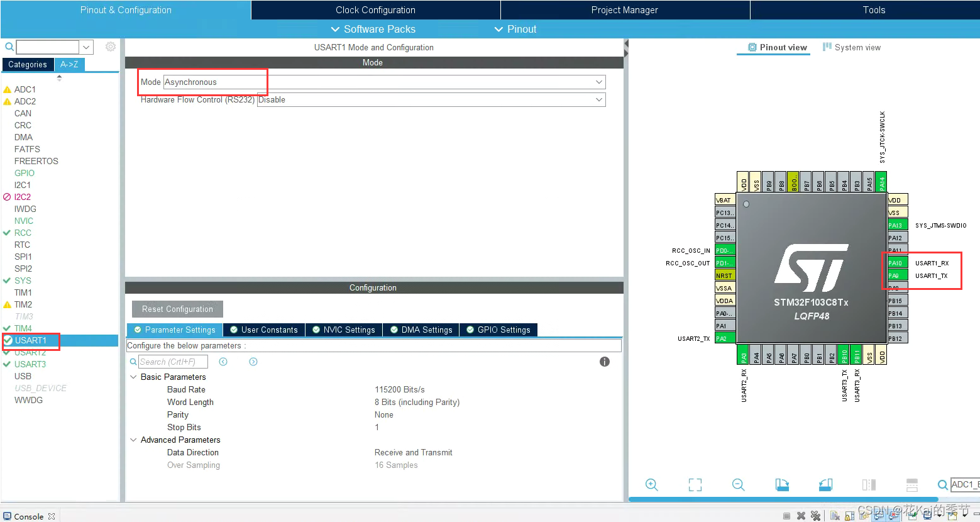The width and height of the screenshot is (980, 522).
Task: Fit the chip to the view
Action: point(695,485)
